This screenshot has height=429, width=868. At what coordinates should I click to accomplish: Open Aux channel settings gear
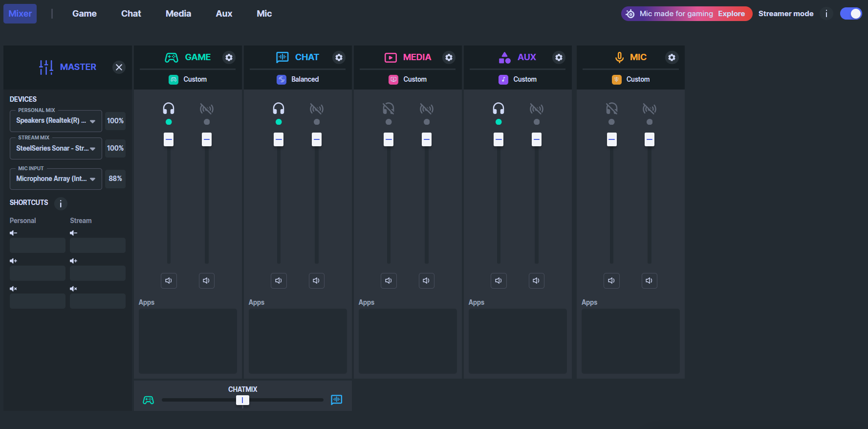(x=559, y=57)
